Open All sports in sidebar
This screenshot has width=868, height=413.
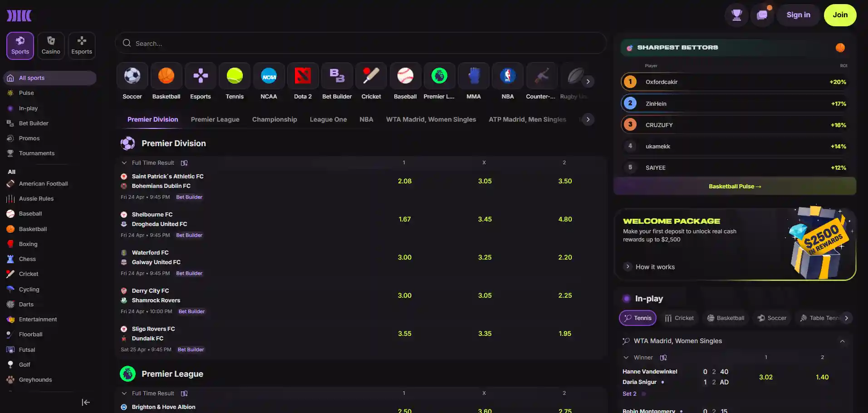point(50,78)
